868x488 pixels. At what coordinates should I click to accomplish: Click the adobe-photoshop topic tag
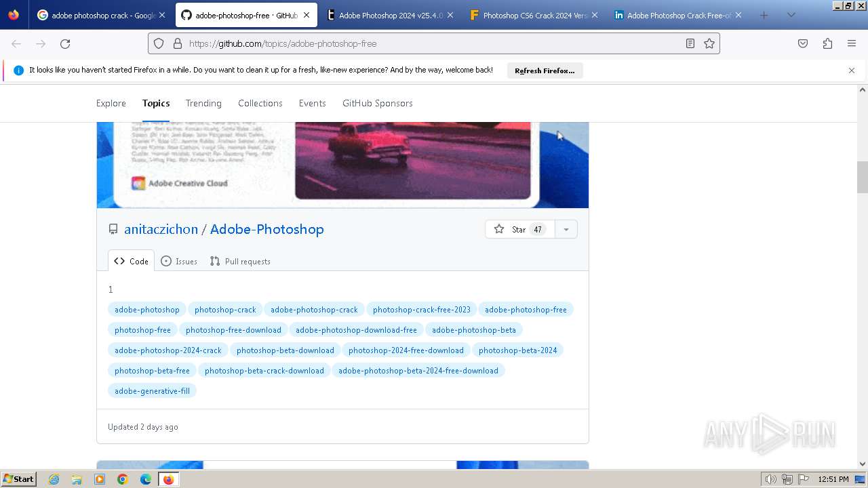[147, 310]
